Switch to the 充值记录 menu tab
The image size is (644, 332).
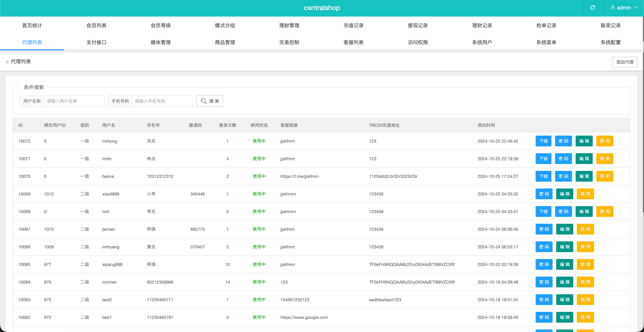353,25
